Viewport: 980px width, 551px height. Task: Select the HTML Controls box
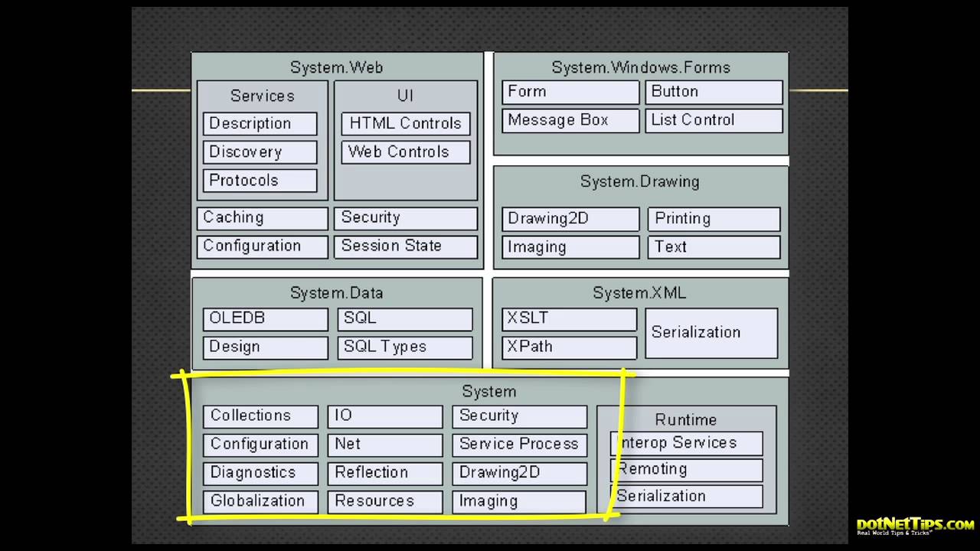[x=406, y=124]
